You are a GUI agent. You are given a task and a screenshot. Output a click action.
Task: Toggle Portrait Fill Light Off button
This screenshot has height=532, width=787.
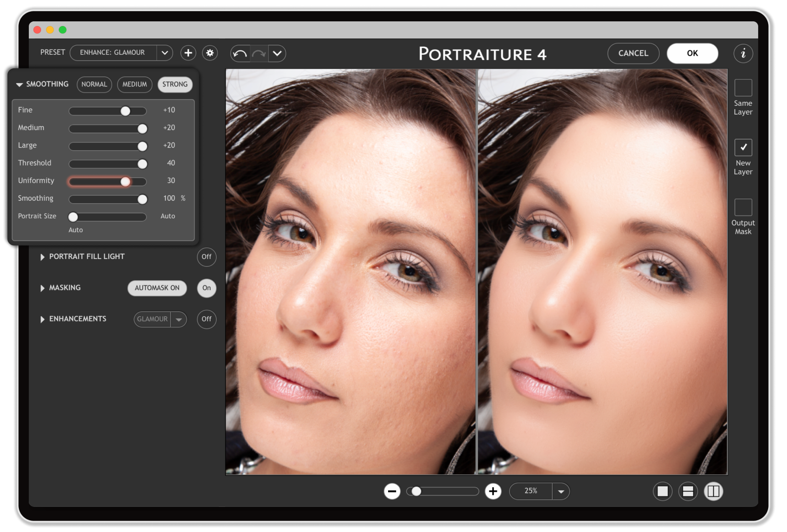pyautogui.click(x=206, y=257)
